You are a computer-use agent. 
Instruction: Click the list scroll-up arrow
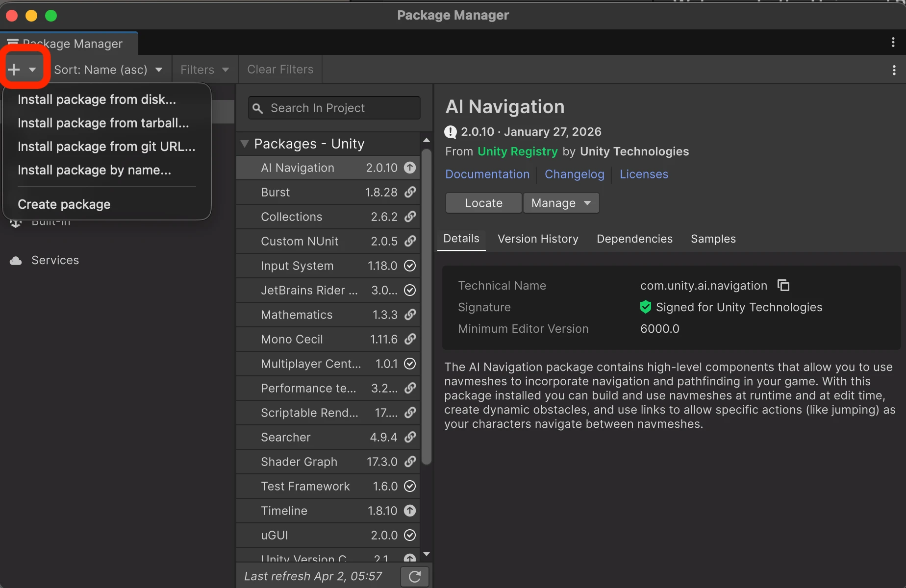427,140
